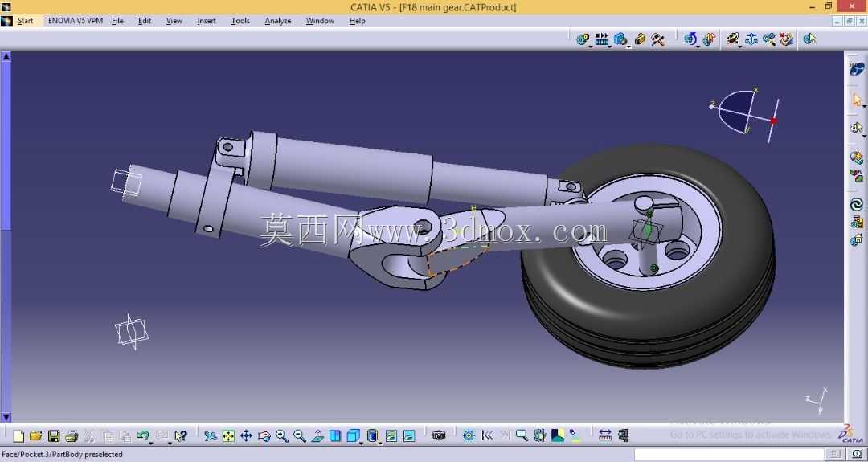Viewport: 868px width, 462px height.
Task: Open the Edit menu
Action: (x=145, y=21)
